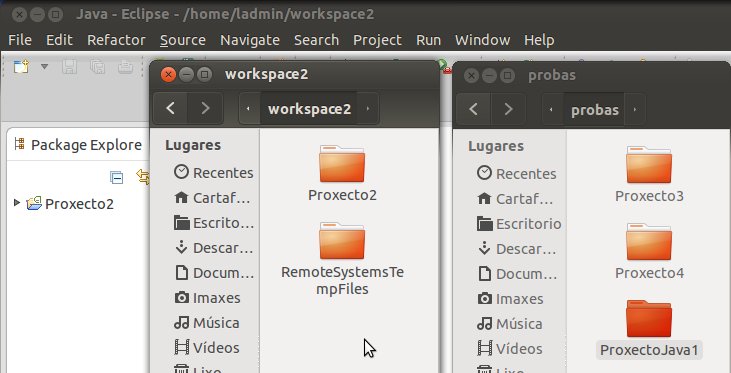This screenshot has width=731, height=373.
Task: Go forward in workspace2 file window
Action: tap(205, 109)
